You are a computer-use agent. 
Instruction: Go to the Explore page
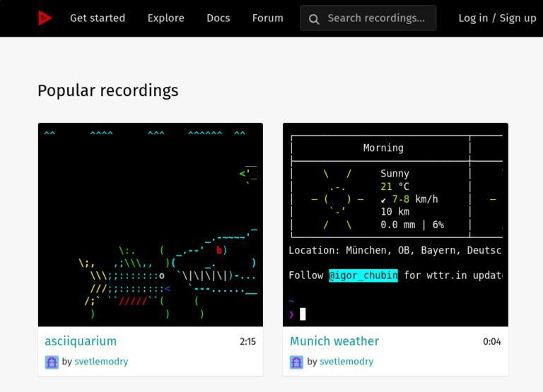coord(166,18)
